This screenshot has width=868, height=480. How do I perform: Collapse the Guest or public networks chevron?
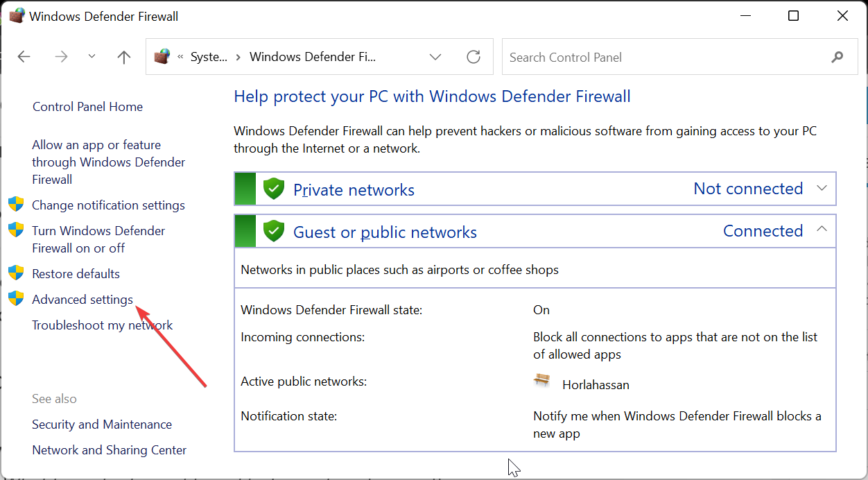tap(822, 230)
